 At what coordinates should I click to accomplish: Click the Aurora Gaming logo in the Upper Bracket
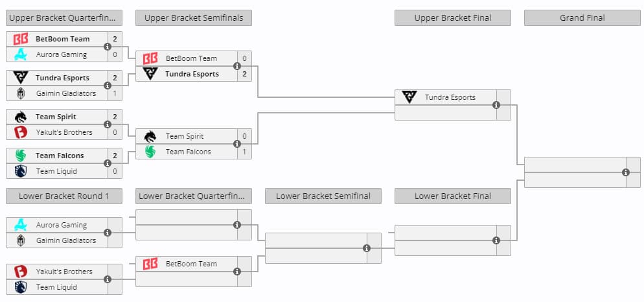coord(21,54)
